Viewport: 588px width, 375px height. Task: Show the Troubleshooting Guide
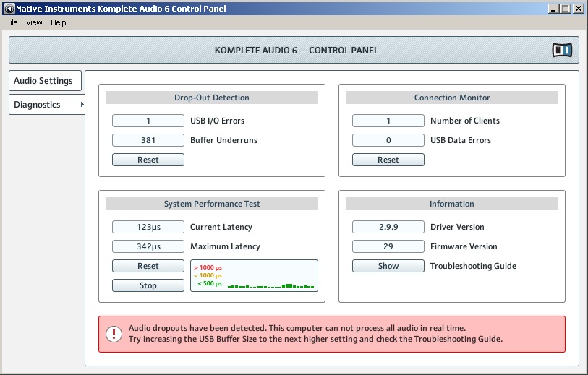[388, 266]
